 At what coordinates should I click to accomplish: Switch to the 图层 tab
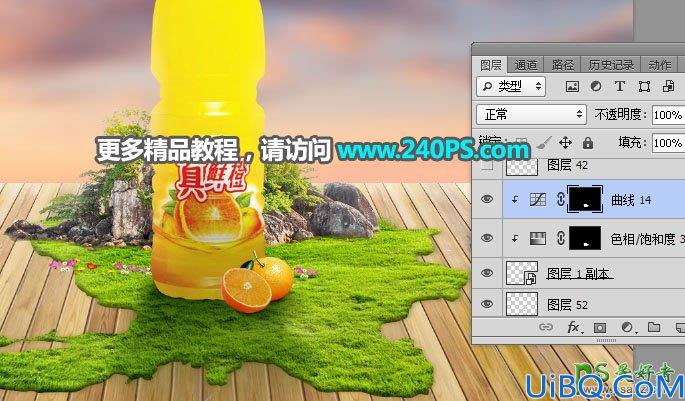point(491,65)
